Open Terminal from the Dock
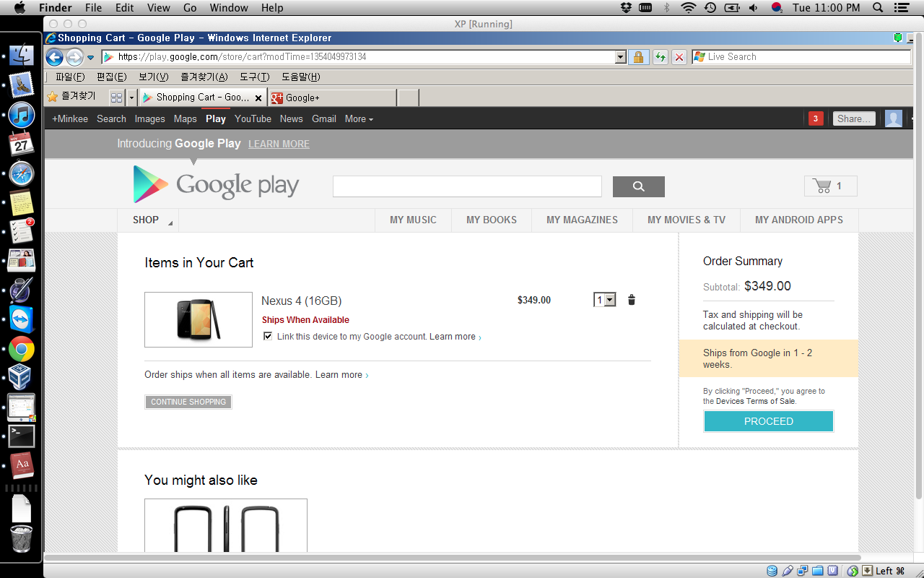This screenshot has height=578, width=924. (x=22, y=436)
